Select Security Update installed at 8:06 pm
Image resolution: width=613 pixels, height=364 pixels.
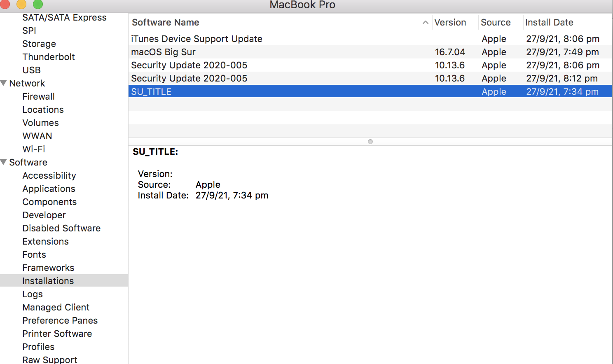click(370, 65)
